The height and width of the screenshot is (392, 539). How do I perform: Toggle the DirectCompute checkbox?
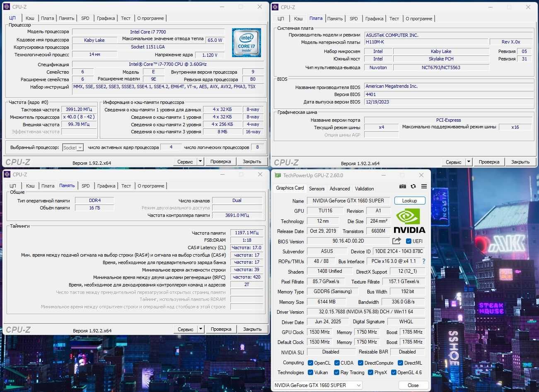361,363
